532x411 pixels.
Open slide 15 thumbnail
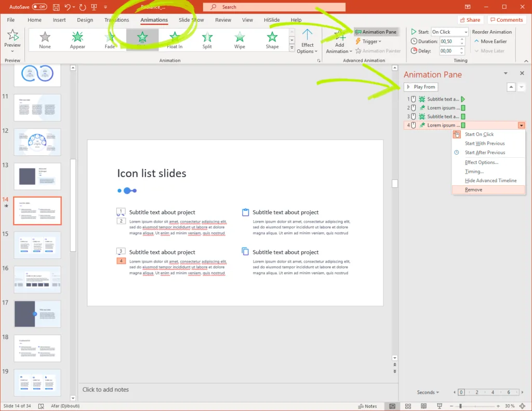(x=37, y=245)
